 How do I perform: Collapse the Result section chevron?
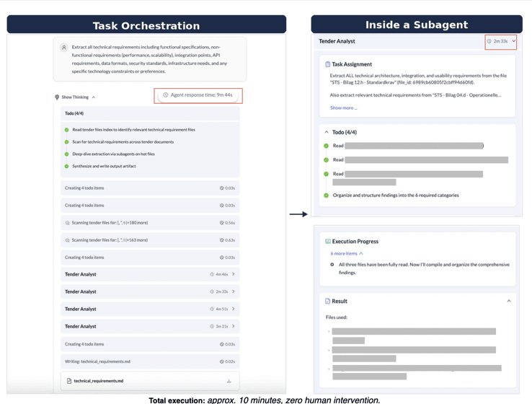point(509,301)
